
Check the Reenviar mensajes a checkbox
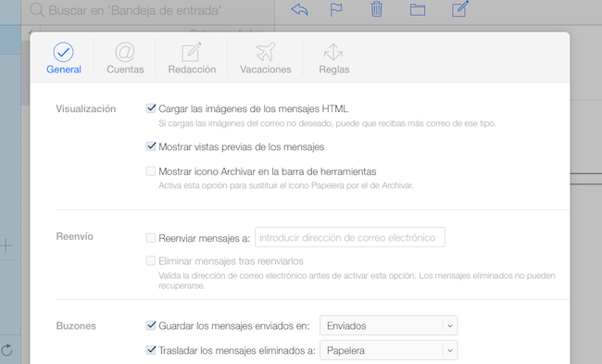tap(151, 238)
